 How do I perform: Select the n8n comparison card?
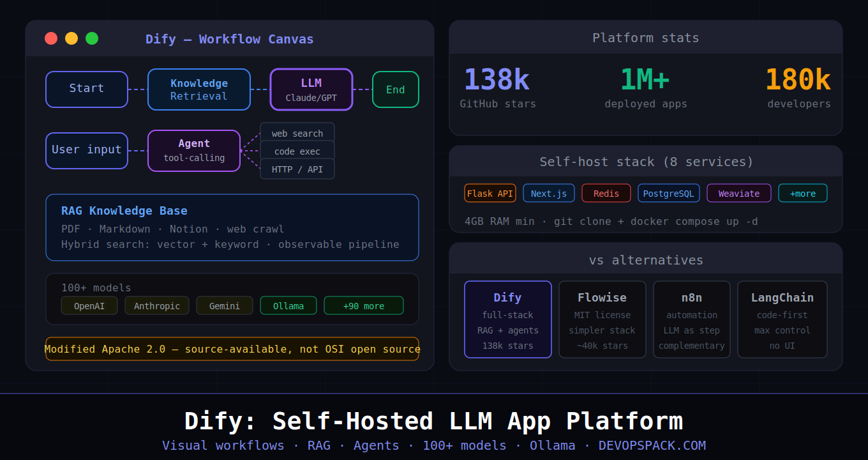pos(692,319)
